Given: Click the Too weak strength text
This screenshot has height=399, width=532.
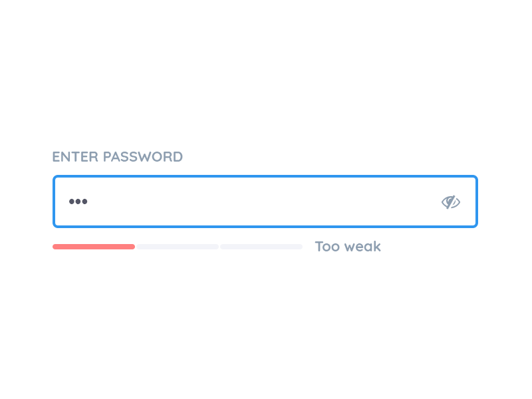Looking at the screenshot, I should [348, 247].
